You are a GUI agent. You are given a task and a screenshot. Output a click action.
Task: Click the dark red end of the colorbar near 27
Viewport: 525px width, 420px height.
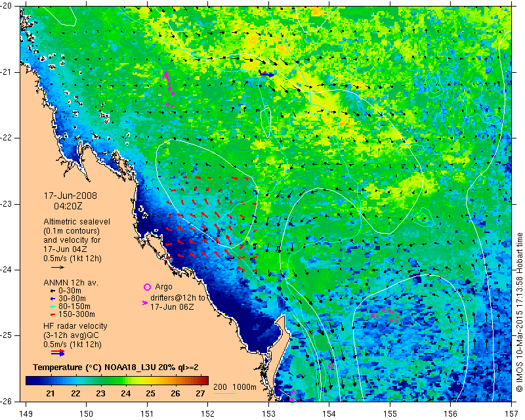203,381
